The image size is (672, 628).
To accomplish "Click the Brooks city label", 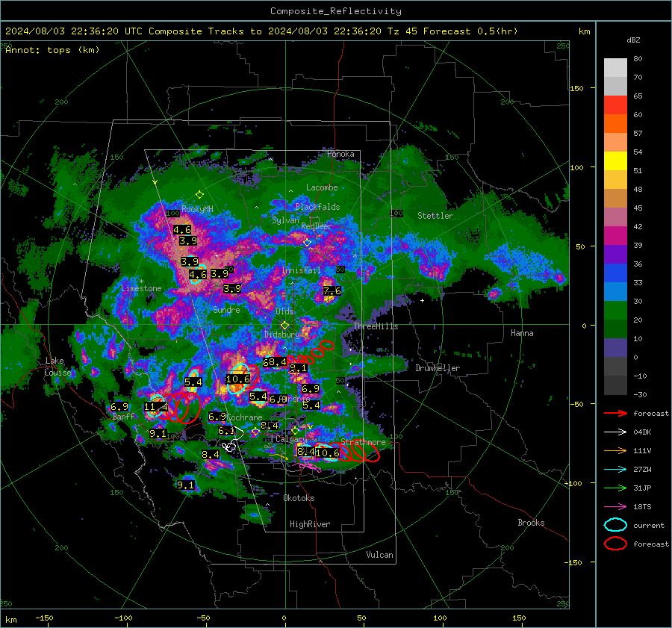I will point(531,523).
